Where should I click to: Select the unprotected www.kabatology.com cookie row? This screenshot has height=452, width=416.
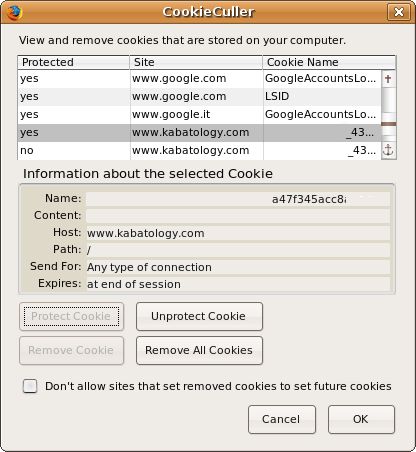point(199,151)
